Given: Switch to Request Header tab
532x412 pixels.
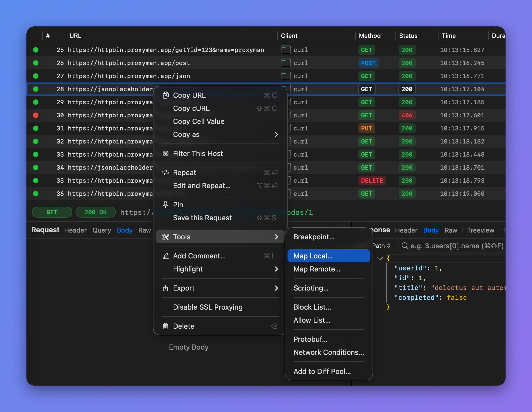Looking at the screenshot, I should pos(75,230).
